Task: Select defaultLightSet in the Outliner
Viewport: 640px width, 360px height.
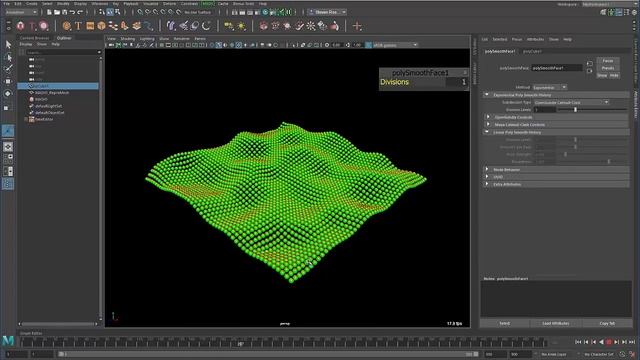Action: pyautogui.click(x=48, y=106)
